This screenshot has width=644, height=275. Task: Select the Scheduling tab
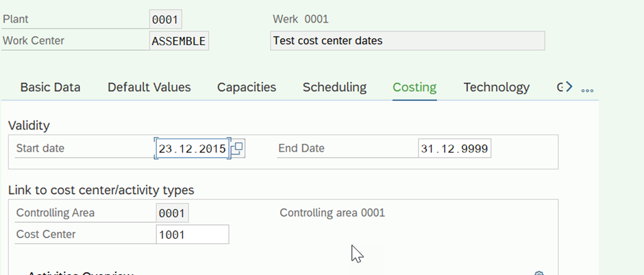(334, 87)
